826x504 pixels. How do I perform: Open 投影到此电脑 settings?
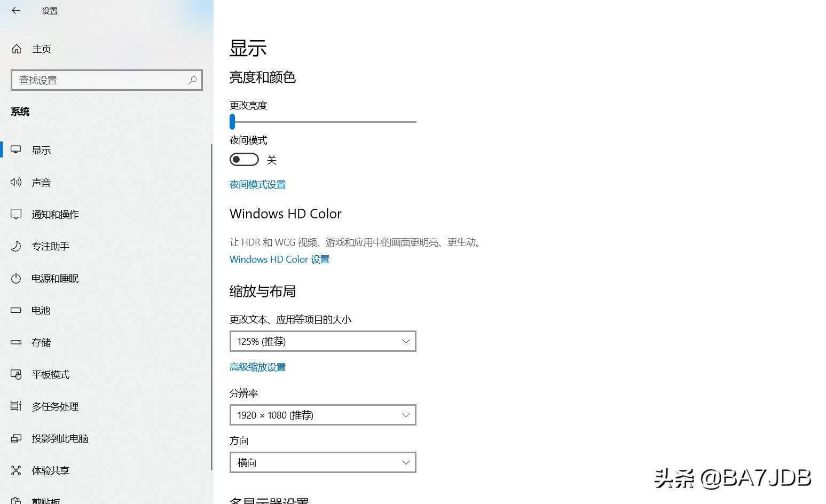tap(59, 438)
